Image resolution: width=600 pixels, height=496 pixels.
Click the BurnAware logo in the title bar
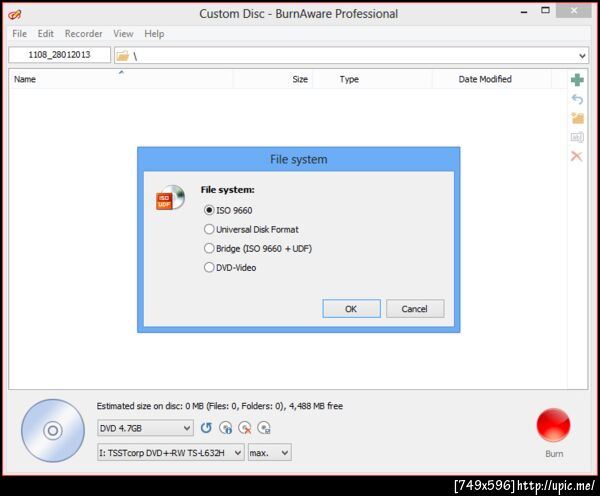[x=15, y=15]
